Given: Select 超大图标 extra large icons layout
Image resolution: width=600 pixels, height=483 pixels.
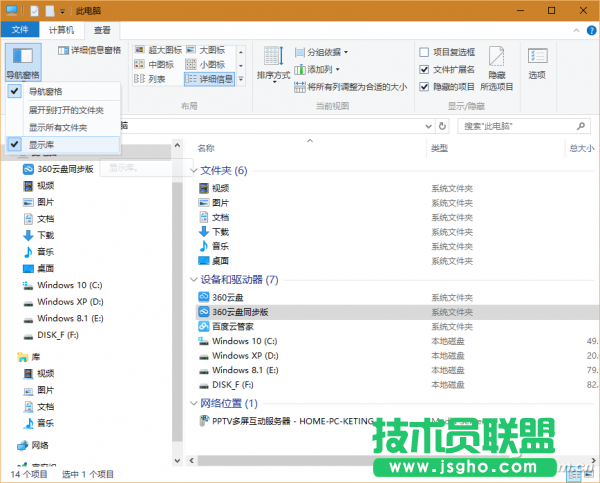Looking at the screenshot, I should point(158,50).
